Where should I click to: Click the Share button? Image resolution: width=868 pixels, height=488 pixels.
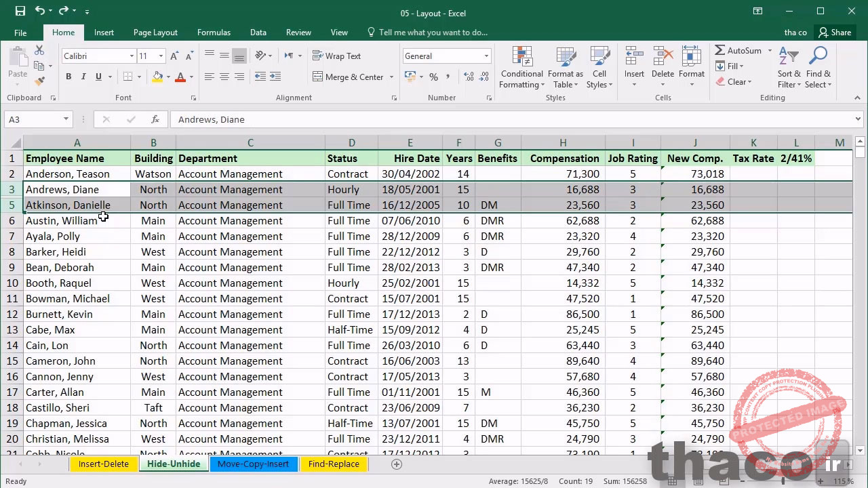click(x=835, y=33)
